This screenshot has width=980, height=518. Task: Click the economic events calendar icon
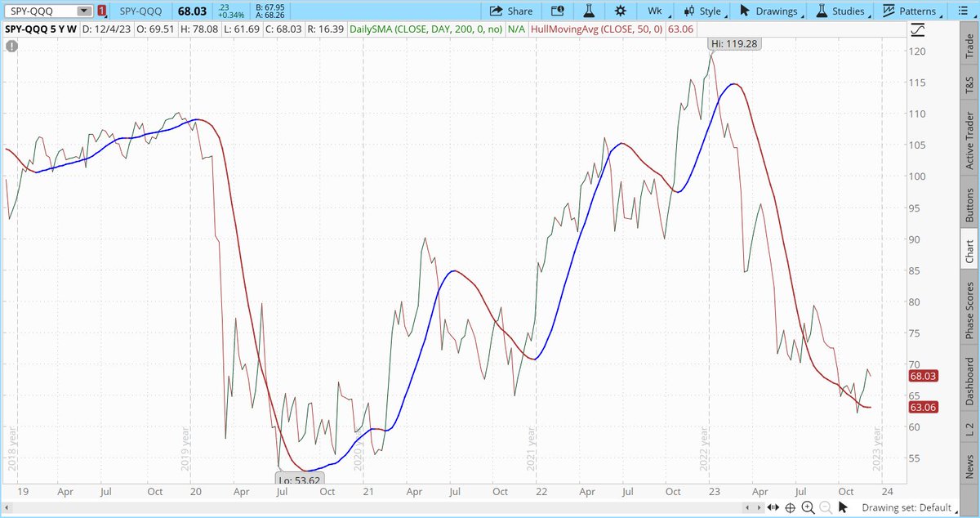[x=559, y=11]
